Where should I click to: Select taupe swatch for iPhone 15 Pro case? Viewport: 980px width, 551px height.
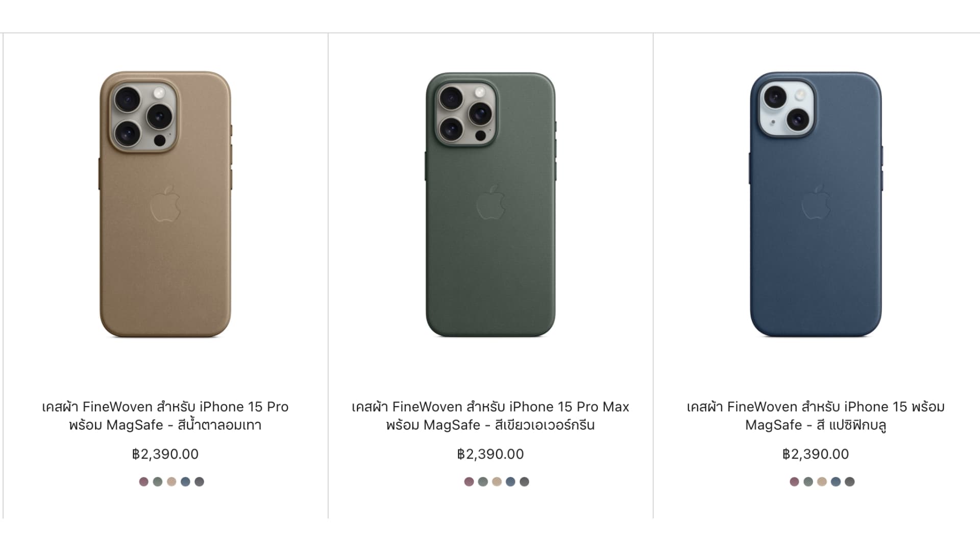[x=171, y=482]
